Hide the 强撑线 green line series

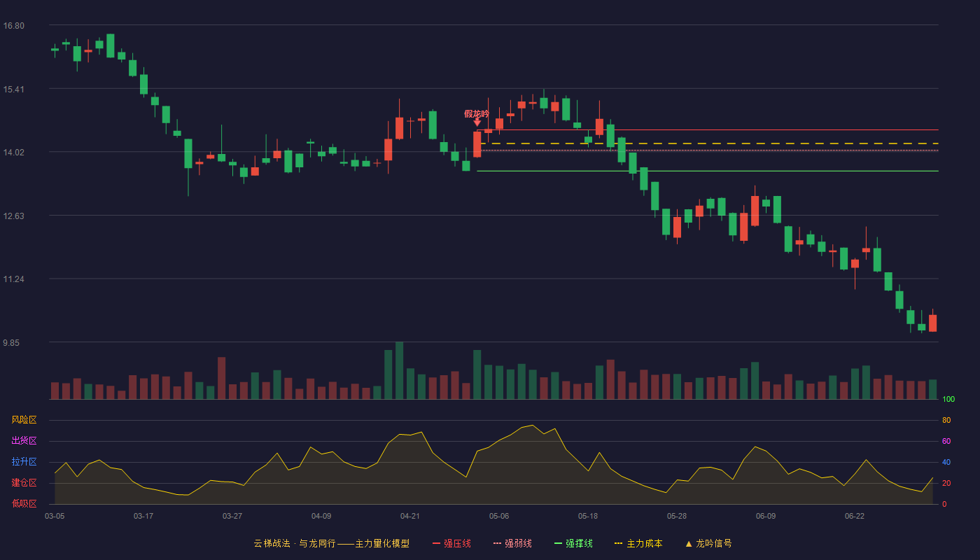click(573, 543)
